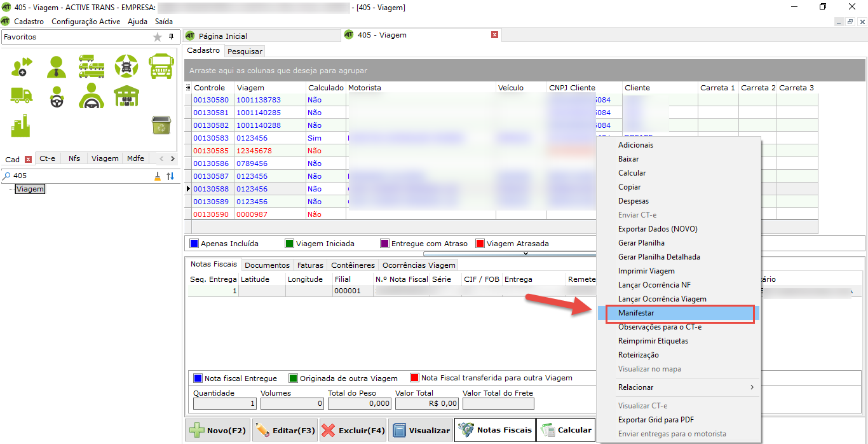The width and height of the screenshot is (868, 444).
Task: Choose Exportar Grid para PDF
Action: click(x=679, y=420)
